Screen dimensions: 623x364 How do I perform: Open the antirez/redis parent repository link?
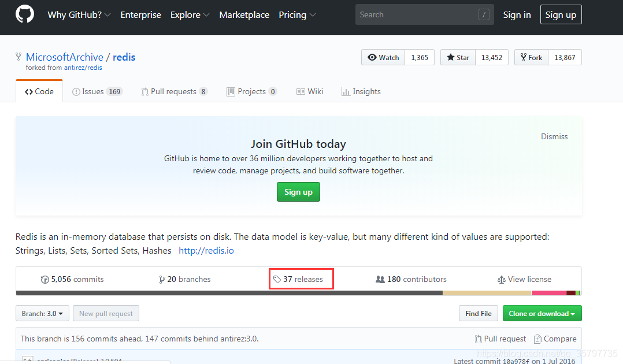[x=83, y=68]
